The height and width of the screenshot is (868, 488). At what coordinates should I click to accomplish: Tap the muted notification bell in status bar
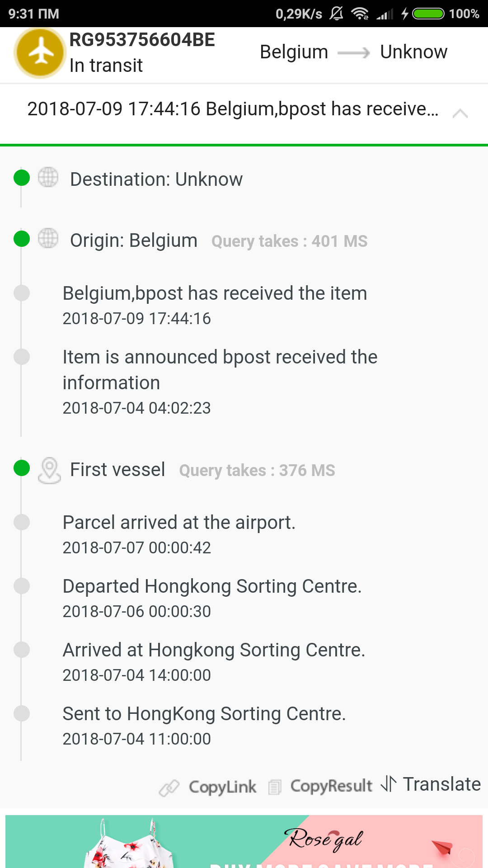point(336,14)
